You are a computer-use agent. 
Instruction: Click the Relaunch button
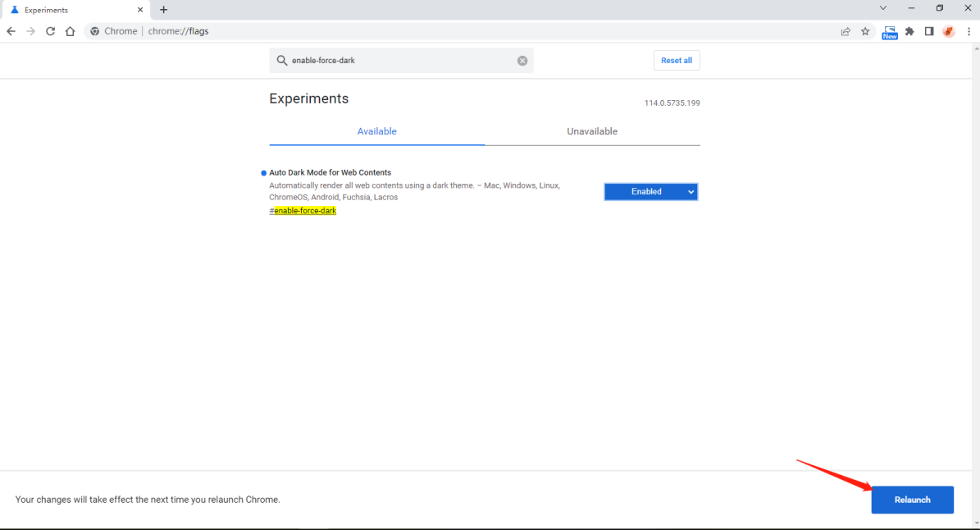tap(913, 500)
